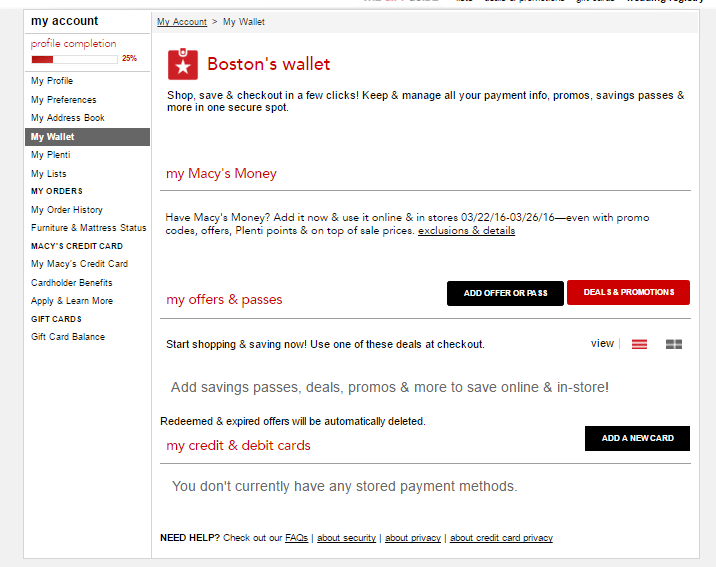This screenshot has width=716, height=567.
Task: Click My Wallet breadcrumb text
Action: click(244, 22)
